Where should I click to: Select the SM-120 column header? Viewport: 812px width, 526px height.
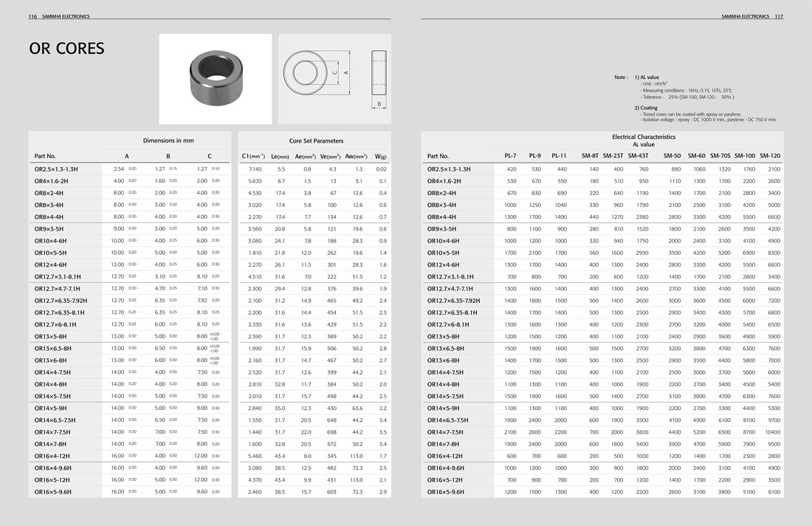coord(770,156)
